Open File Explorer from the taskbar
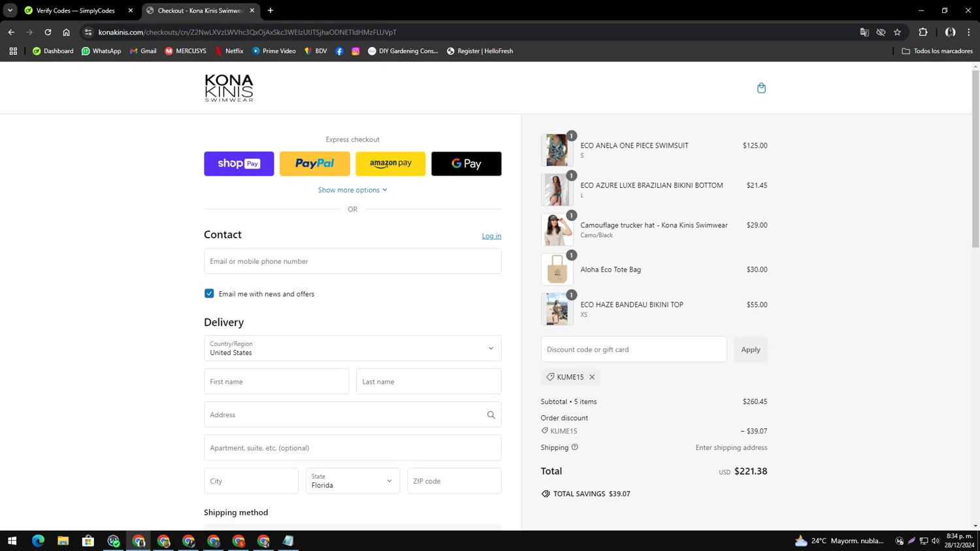 tap(63, 541)
